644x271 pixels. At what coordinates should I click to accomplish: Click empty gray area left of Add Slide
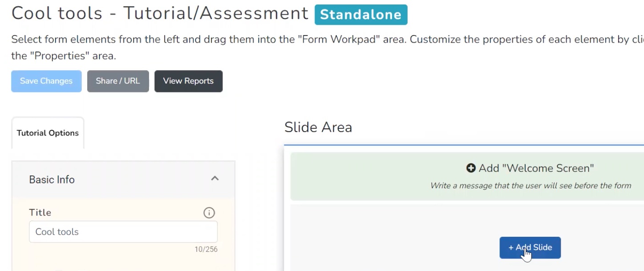click(x=378, y=240)
